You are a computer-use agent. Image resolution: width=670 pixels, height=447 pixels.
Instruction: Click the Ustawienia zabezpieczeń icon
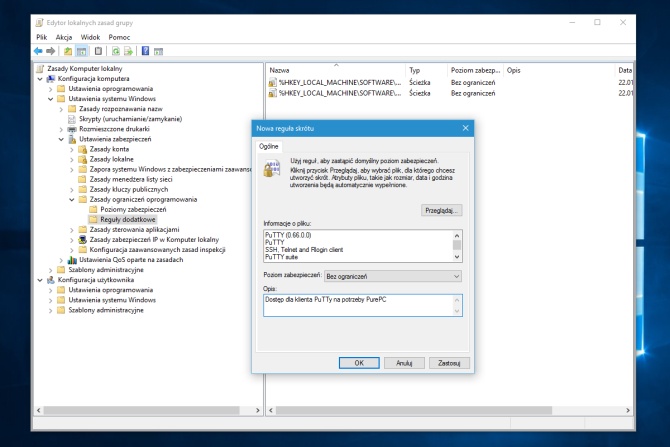click(72, 139)
